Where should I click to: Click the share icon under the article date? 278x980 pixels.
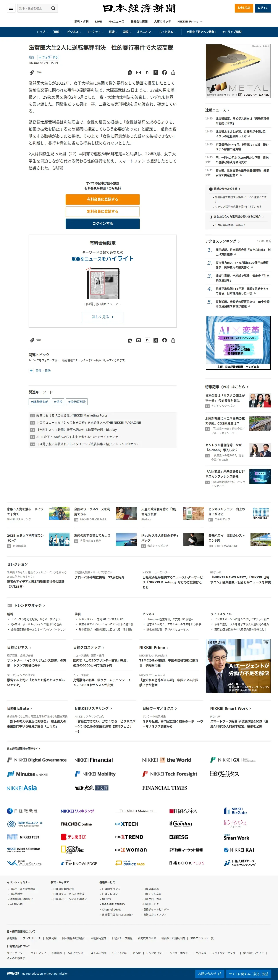pos(173,72)
